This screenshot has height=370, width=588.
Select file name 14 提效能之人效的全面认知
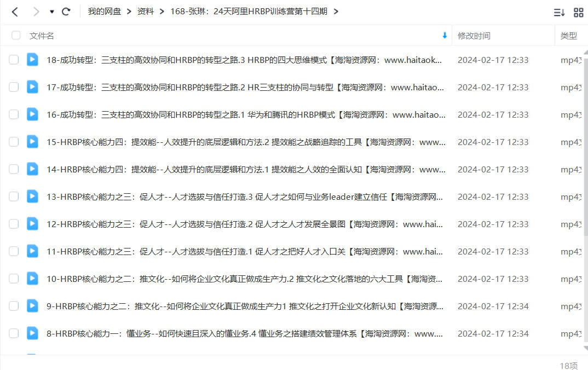(246, 170)
